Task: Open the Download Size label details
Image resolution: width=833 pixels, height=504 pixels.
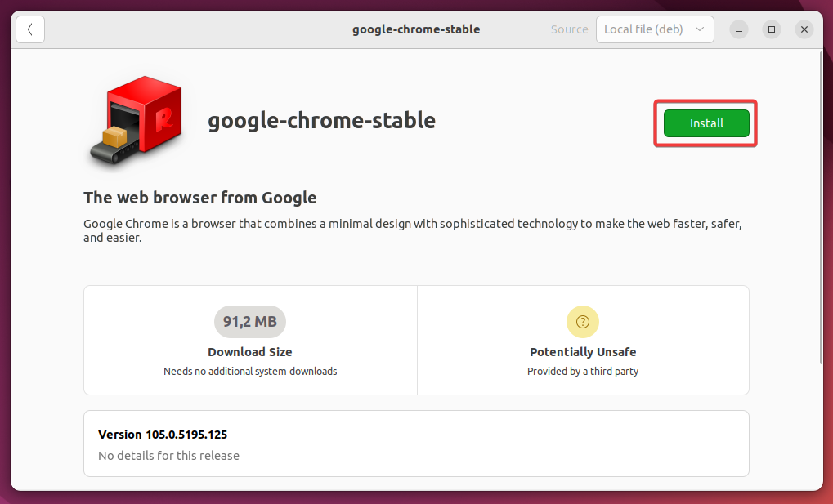Action: pyautogui.click(x=250, y=352)
